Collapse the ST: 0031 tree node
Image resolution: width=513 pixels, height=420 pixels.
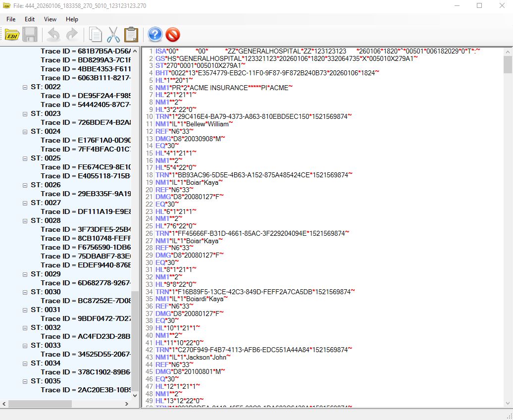[x=25, y=310]
